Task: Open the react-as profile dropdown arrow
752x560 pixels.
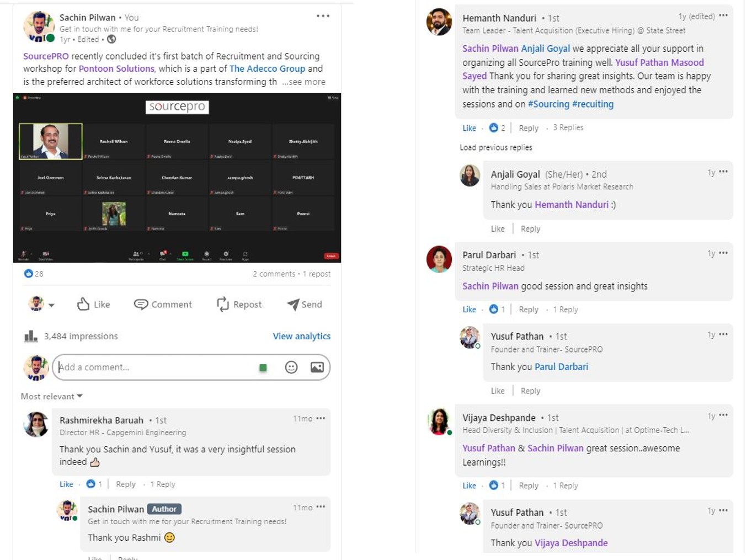Action: click(x=51, y=305)
